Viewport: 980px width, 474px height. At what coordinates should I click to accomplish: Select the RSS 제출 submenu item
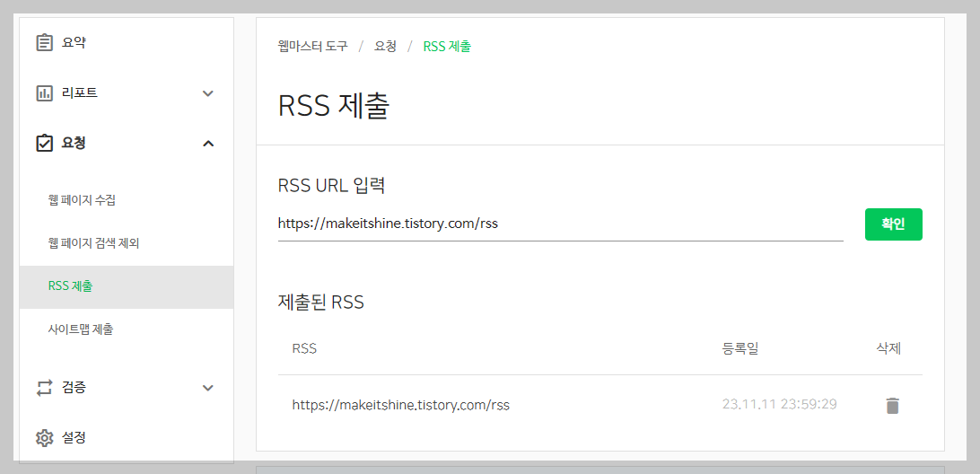click(127, 286)
